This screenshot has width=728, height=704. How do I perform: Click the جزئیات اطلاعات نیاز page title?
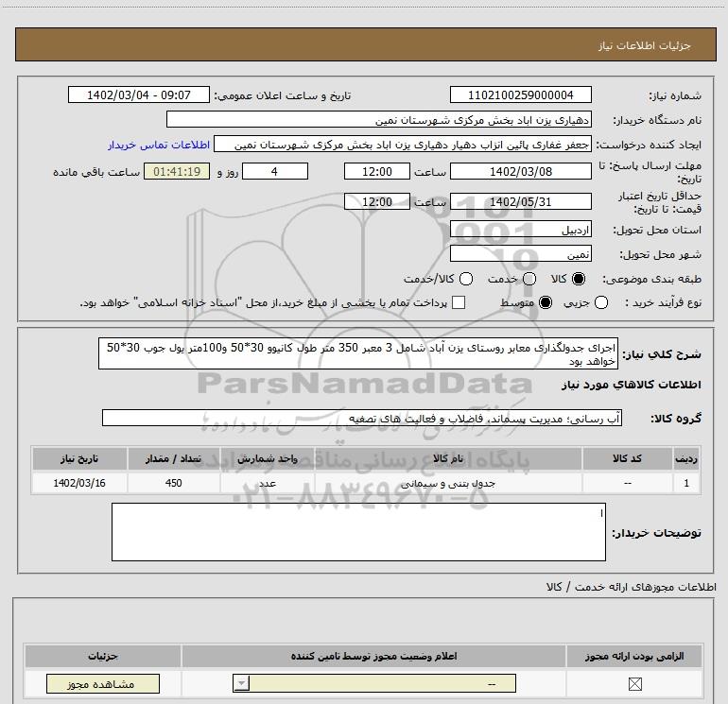644,45
